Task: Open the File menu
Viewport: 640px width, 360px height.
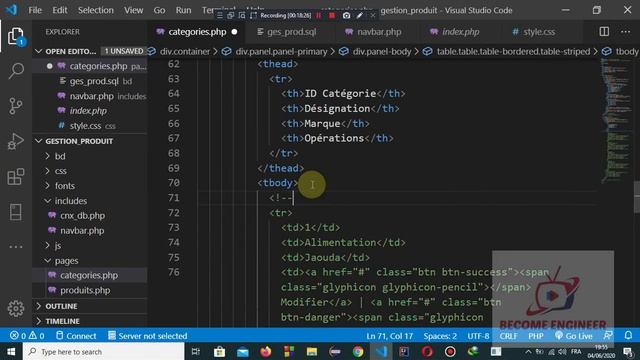Action: (35, 10)
